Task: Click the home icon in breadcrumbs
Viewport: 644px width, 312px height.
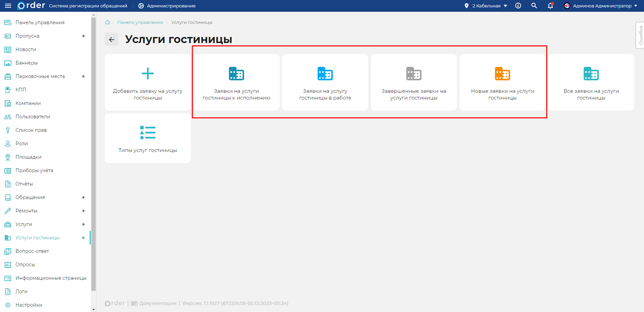Action: 108,22
